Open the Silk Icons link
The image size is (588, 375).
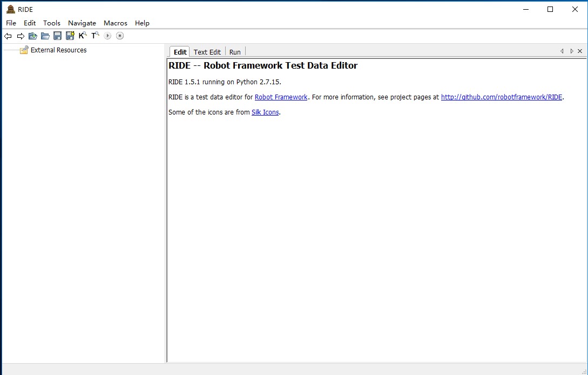[x=265, y=112]
